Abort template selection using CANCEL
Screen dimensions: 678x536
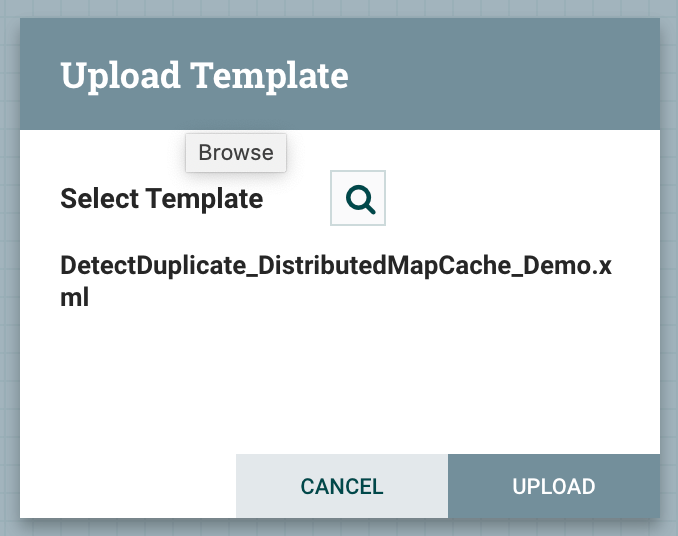click(342, 486)
